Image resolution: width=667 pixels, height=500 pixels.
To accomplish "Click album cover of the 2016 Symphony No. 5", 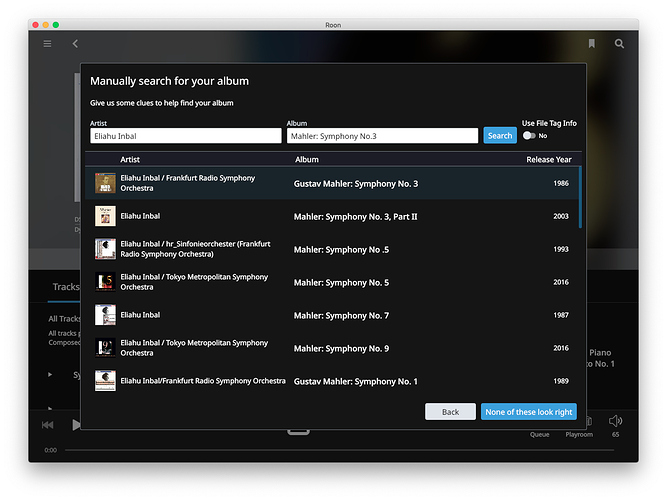I will click(105, 282).
